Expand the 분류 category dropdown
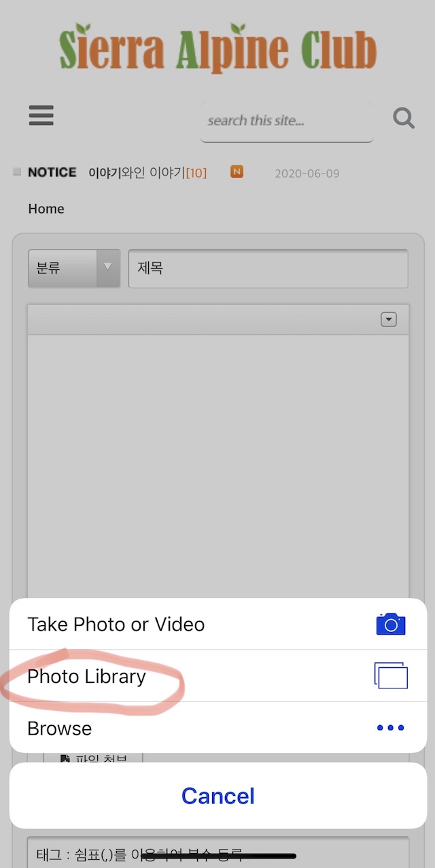This screenshot has height=868, width=435. (x=74, y=268)
